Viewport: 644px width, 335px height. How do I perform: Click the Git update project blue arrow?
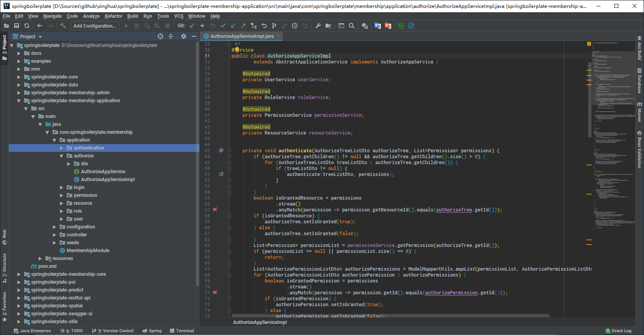pos(192,26)
